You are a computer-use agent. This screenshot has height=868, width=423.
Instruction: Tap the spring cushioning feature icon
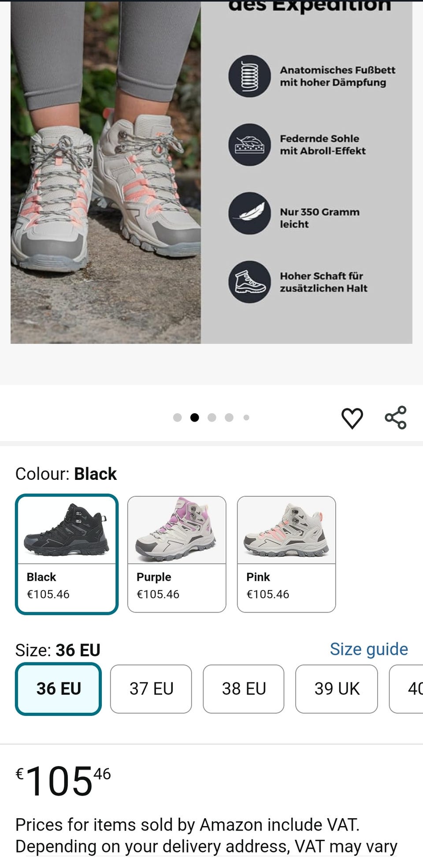[x=249, y=76]
